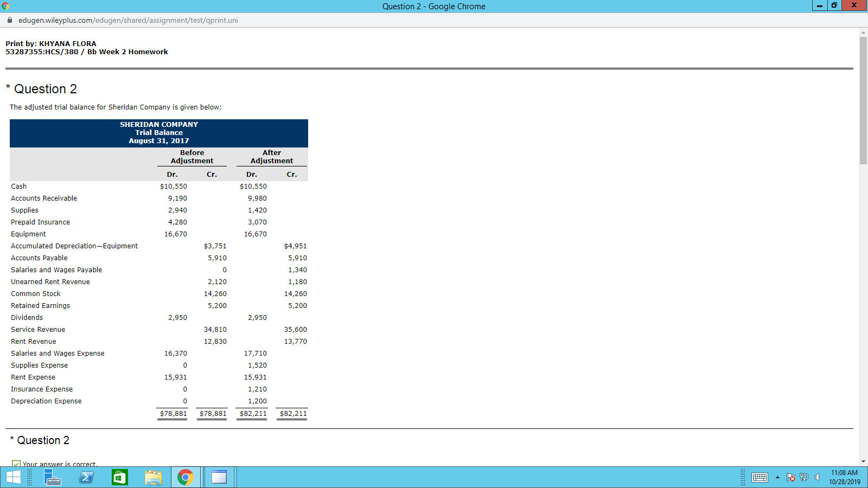Open the Windows Store taskbar icon

click(120, 477)
